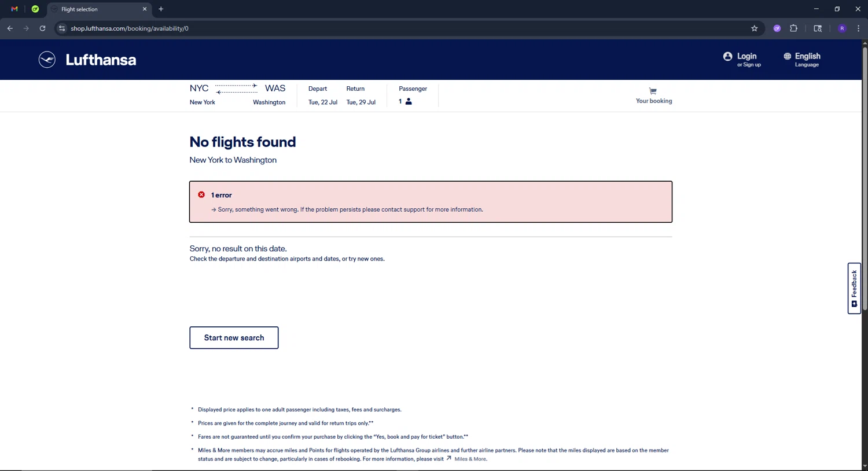868x471 pixels.
Task: Minimize the browser window
Action: 816,9
